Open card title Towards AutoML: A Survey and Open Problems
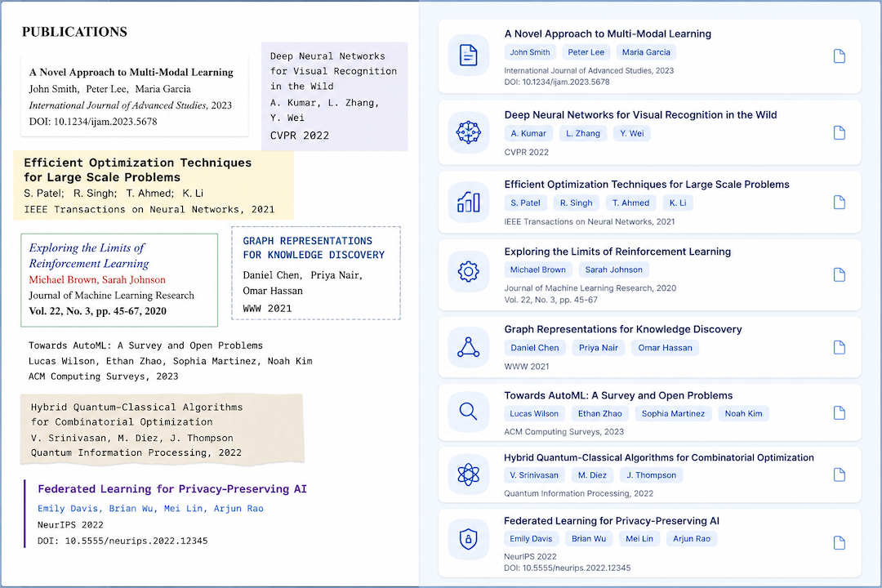This screenshot has width=882, height=588. [618, 395]
